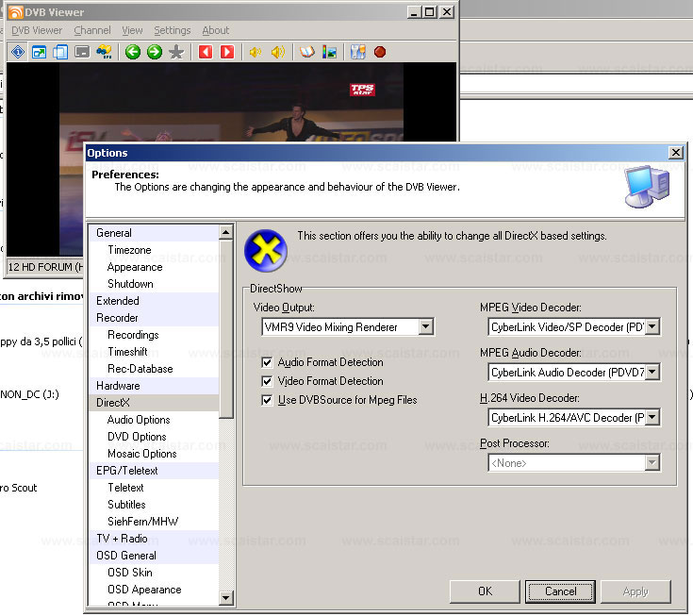Toggle Video Format Detection checkbox
The width and height of the screenshot is (693, 616).
click(267, 381)
